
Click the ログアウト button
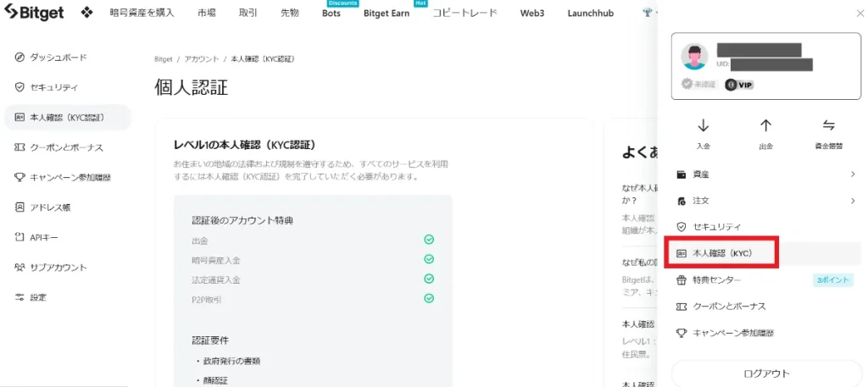(766, 373)
